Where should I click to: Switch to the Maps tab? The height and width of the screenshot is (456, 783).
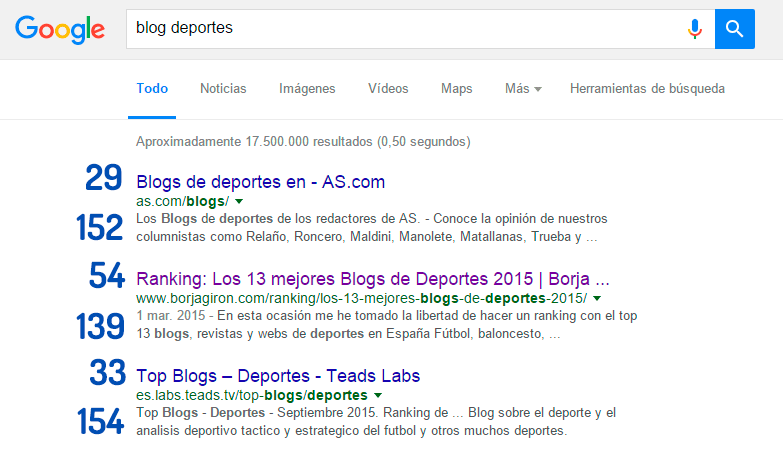pos(456,89)
